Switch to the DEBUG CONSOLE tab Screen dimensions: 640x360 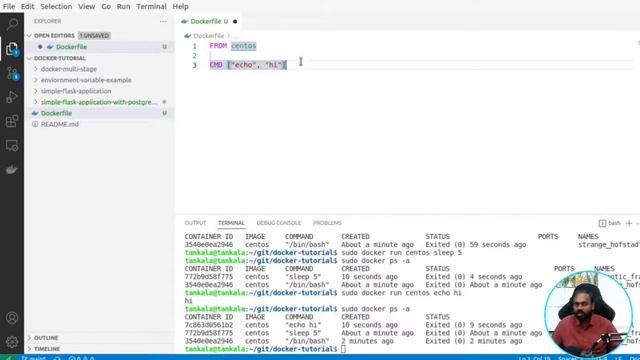tap(279, 223)
